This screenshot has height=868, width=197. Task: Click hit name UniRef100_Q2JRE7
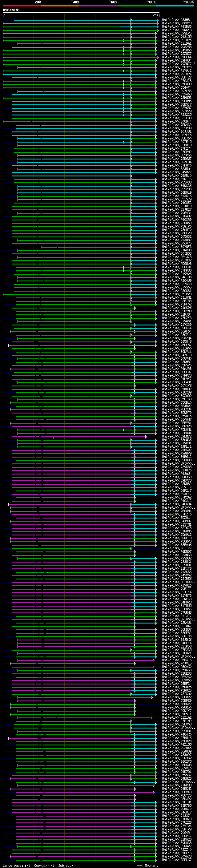[177, 210]
